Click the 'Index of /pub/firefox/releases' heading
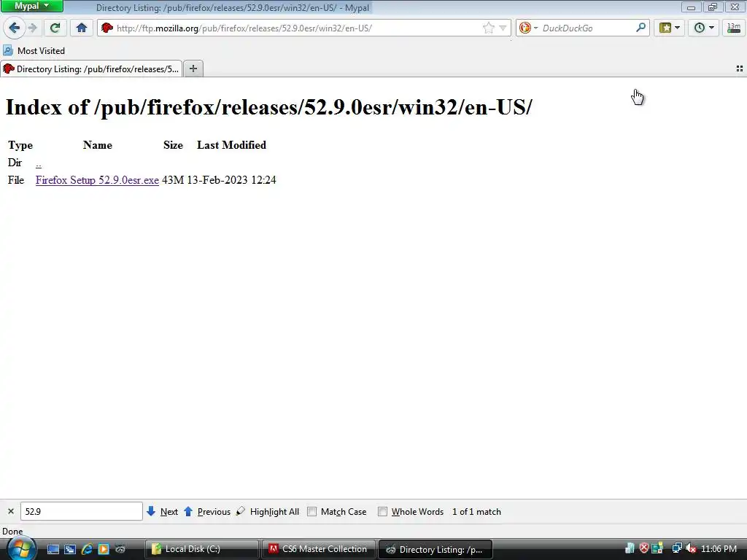 pyautogui.click(x=268, y=107)
